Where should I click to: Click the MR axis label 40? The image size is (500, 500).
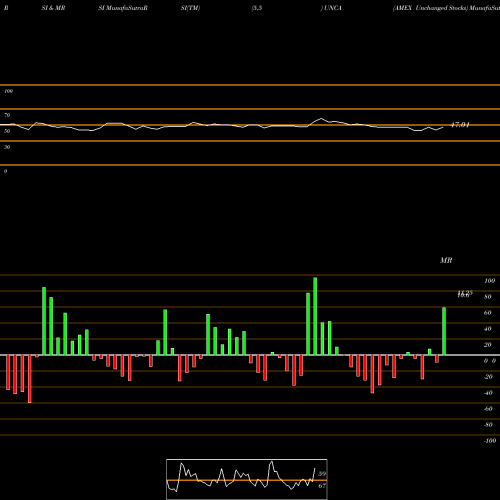(x=488, y=329)
